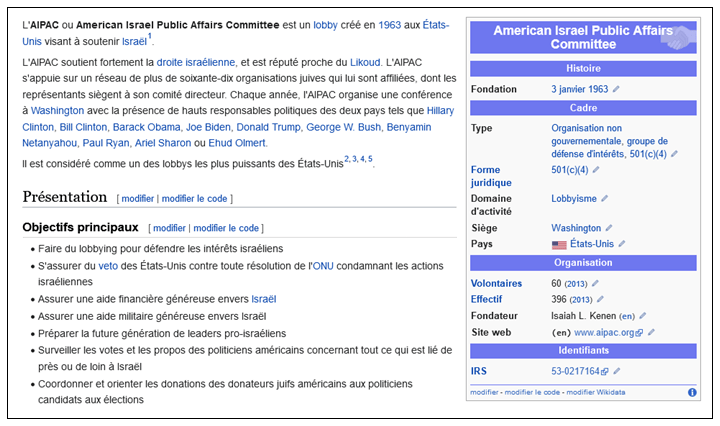Click the edit pencil in the IRS row
This screenshot has width=720, height=426.
click(x=617, y=371)
